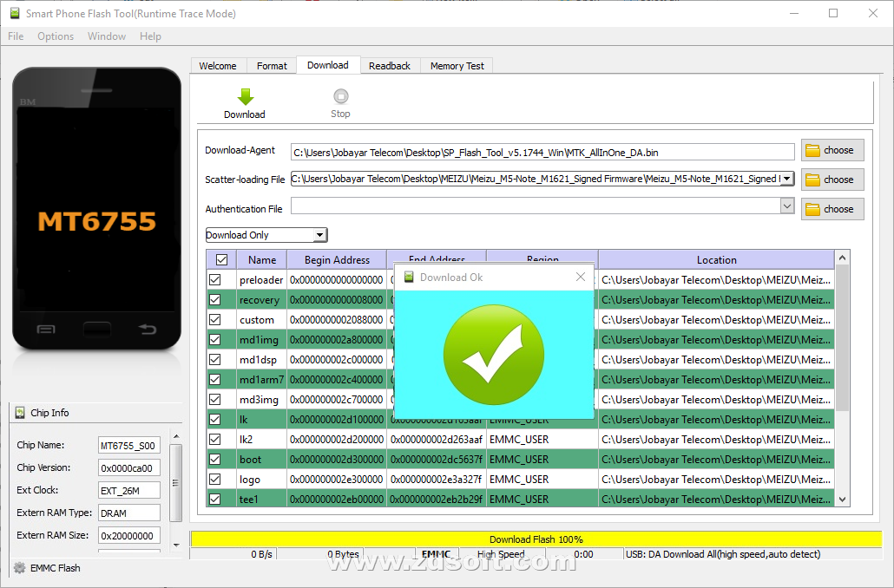Viewport: 894px width, 588px height.
Task: Close the Download Ok dialog
Action: pos(580,277)
